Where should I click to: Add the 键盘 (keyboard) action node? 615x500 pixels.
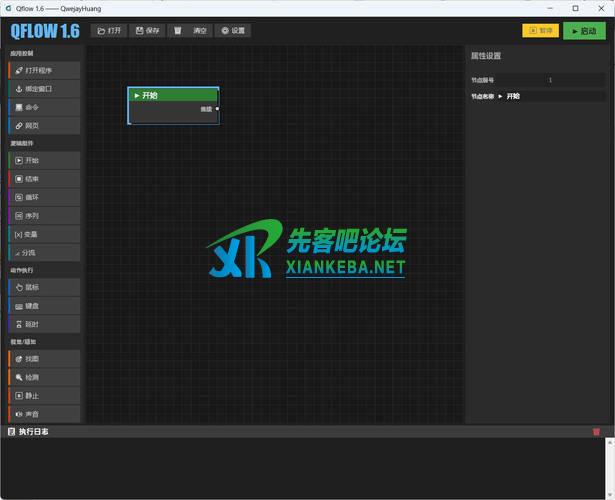point(44,305)
